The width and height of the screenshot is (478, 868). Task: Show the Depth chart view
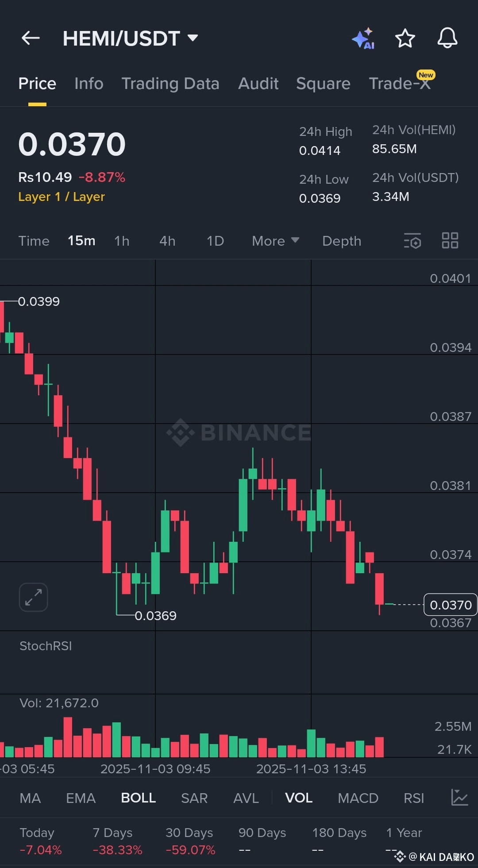pyautogui.click(x=342, y=241)
